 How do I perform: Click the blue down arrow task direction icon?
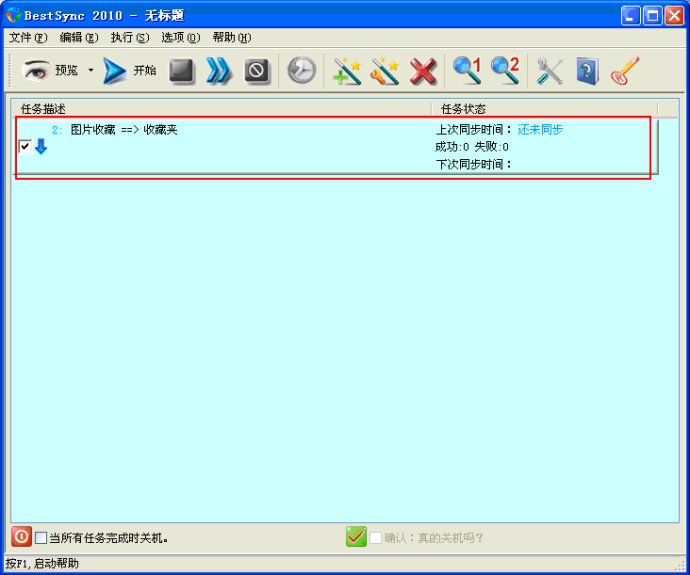point(41,146)
